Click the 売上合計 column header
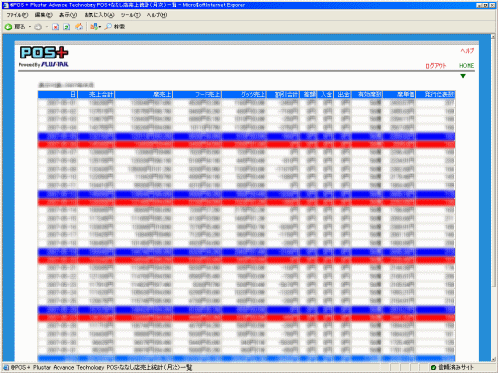498x373 pixels. [96, 95]
